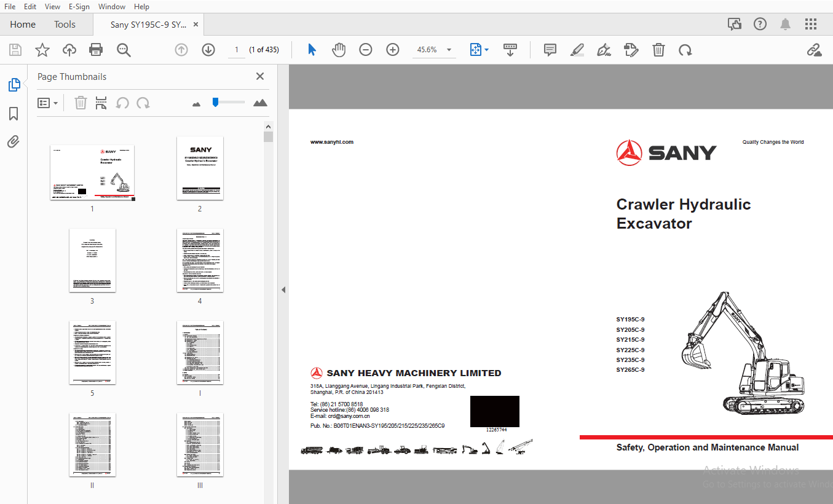This screenshot has height=504, width=833.
Task: Open the Help question mark icon
Action: click(x=760, y=25)
